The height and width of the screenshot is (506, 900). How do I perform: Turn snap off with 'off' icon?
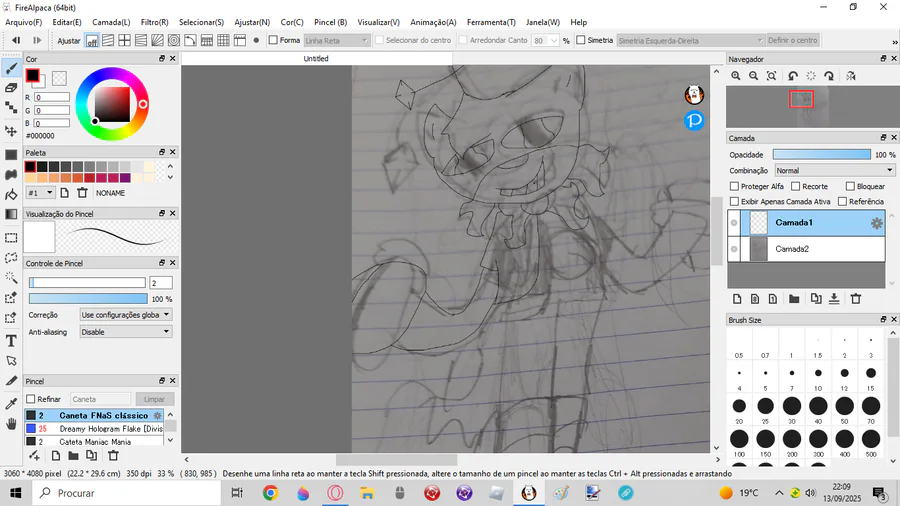click(92, 41)
